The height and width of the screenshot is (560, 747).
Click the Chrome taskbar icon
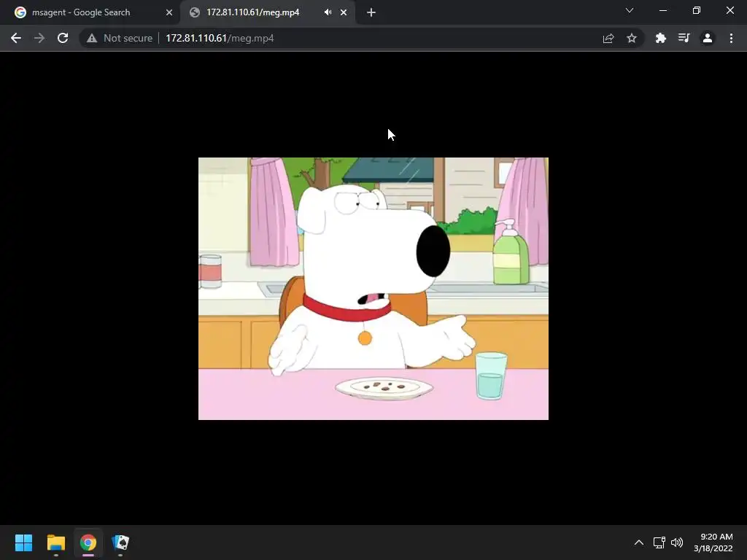88,542
